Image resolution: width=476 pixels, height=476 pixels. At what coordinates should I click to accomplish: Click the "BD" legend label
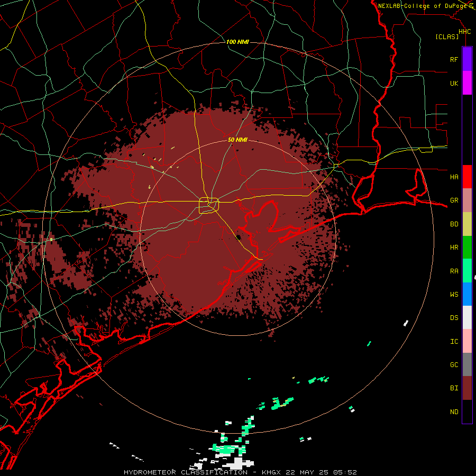[x=454, y=224]
